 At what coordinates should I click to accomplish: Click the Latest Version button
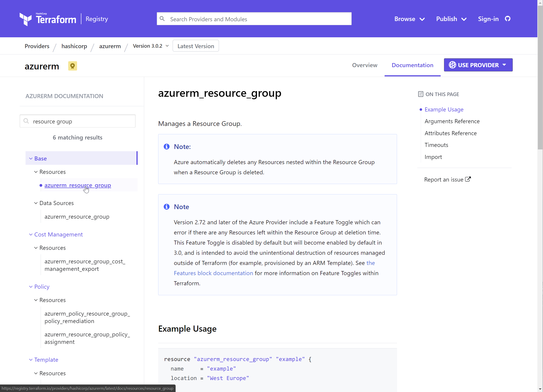click(x=195, y=46)
